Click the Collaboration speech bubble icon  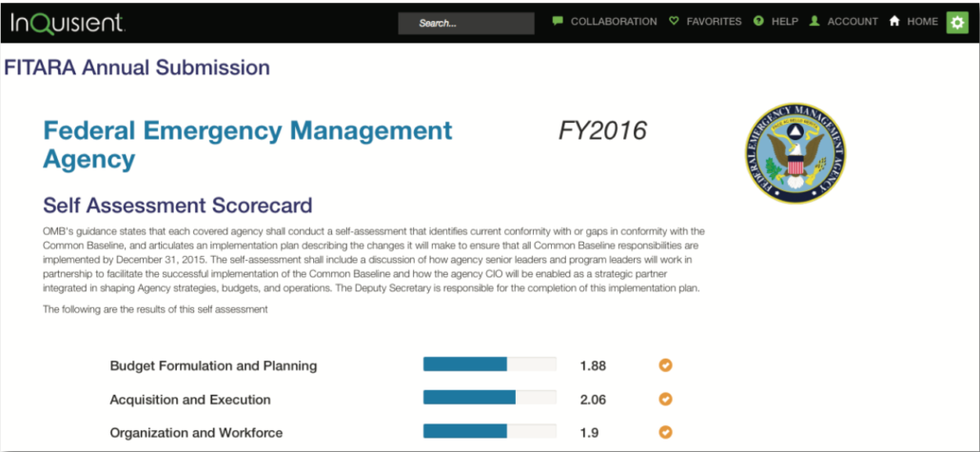pyautogui.click(x=559, y=21)
